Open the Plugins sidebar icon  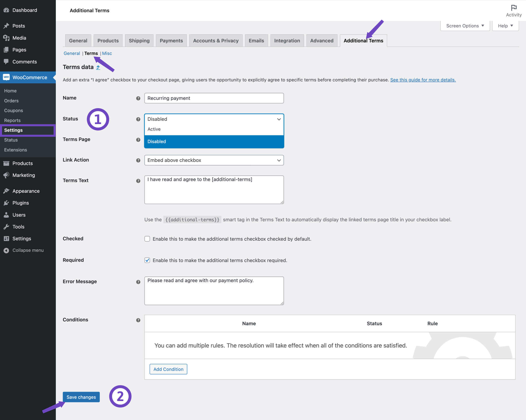point(7,203)
